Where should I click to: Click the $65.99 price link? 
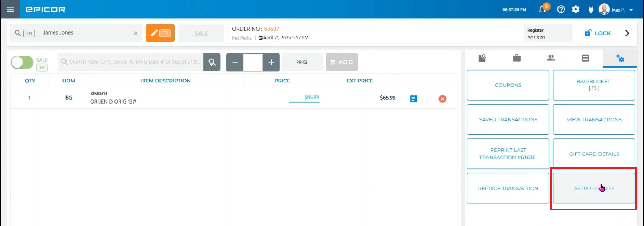coord(311,97)
